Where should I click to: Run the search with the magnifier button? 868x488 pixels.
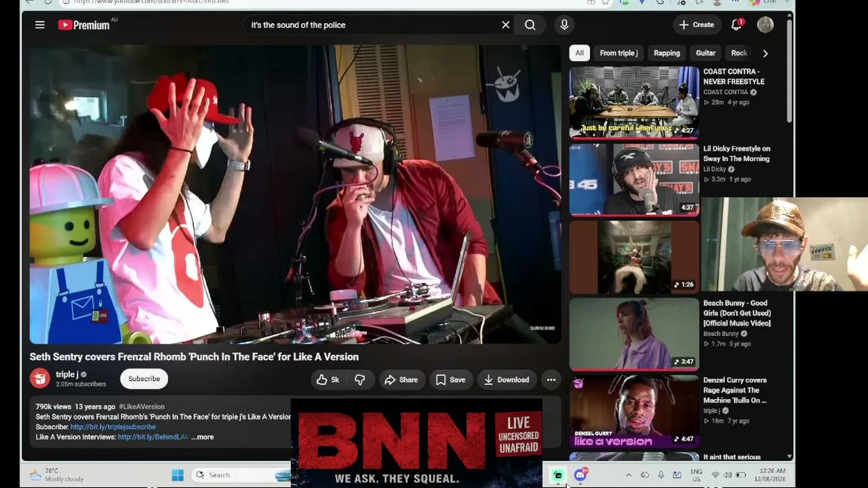(x=530, y=25)
